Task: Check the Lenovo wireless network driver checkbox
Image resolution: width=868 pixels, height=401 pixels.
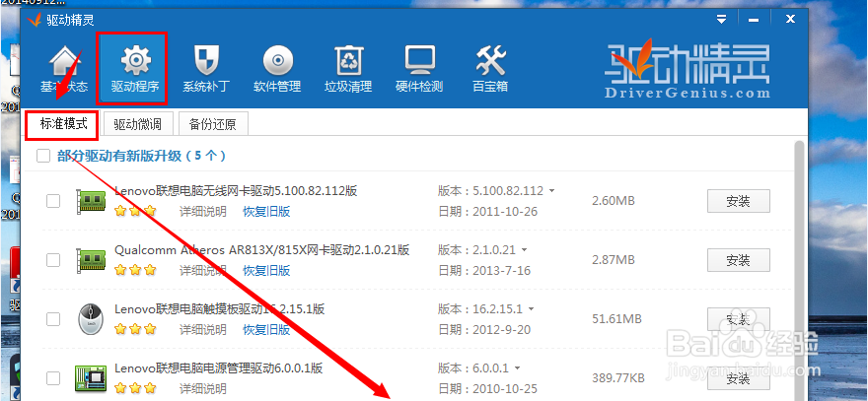Action: click(x=53, y=201)
